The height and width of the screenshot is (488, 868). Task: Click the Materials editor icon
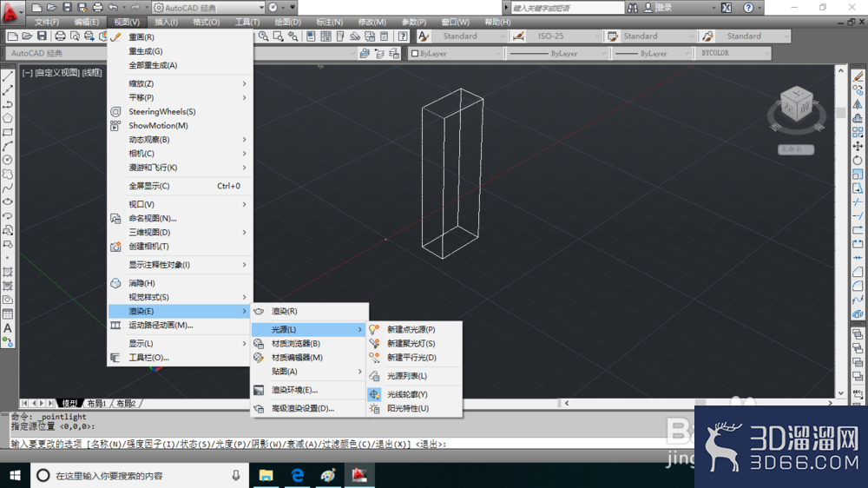pos(259,358)
